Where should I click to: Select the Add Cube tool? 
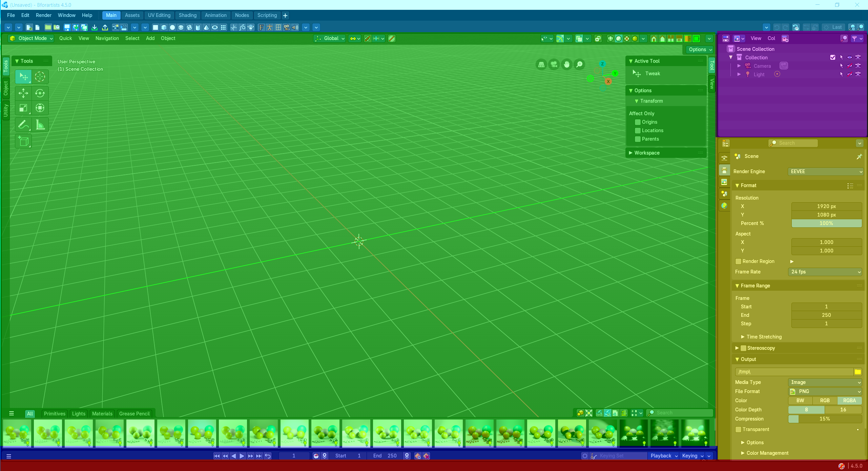23,141
